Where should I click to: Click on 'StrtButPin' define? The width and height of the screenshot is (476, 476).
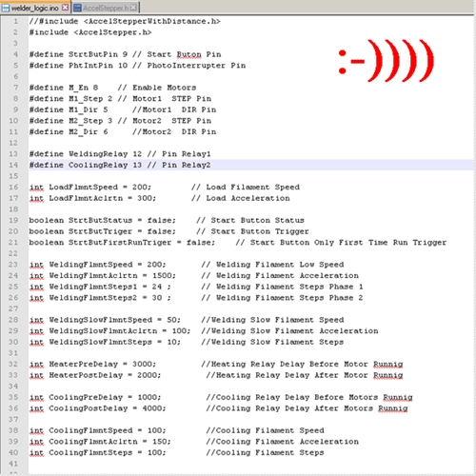[x=93, y=54]
